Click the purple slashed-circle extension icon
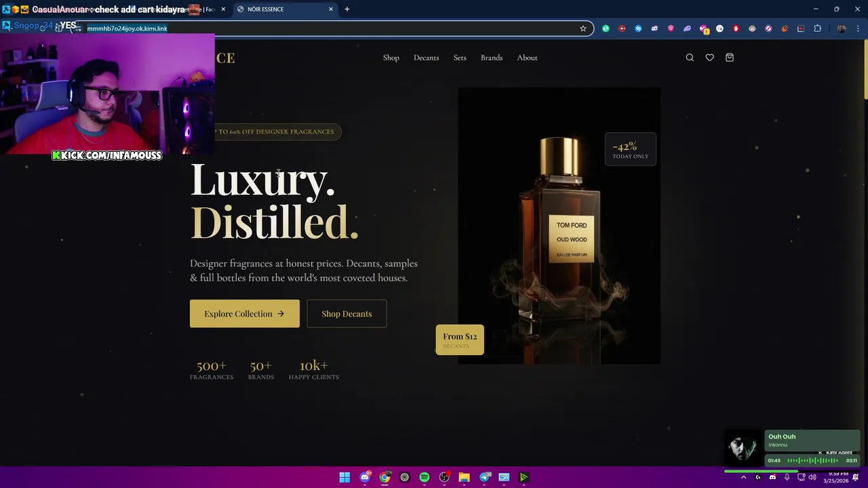 (x=768, y=28)
